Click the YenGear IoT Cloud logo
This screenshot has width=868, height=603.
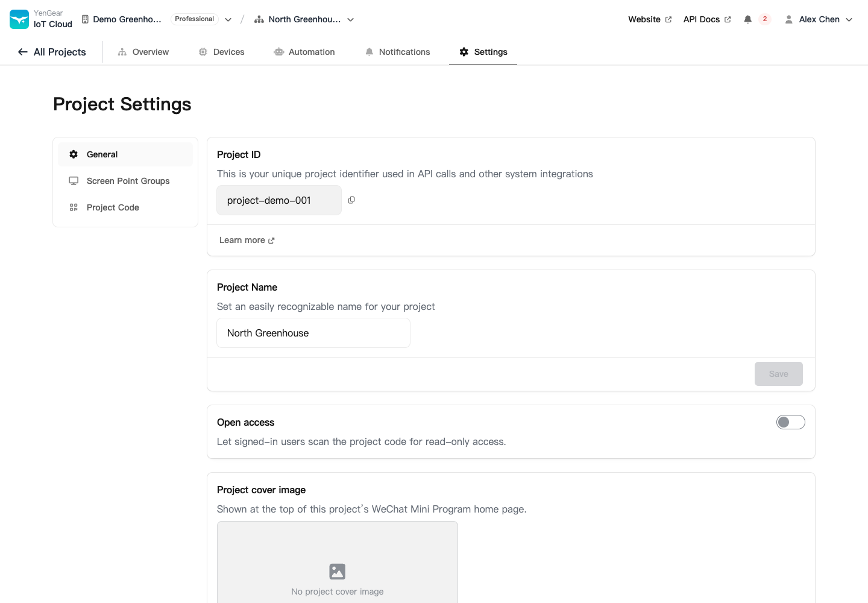(19, 19)
